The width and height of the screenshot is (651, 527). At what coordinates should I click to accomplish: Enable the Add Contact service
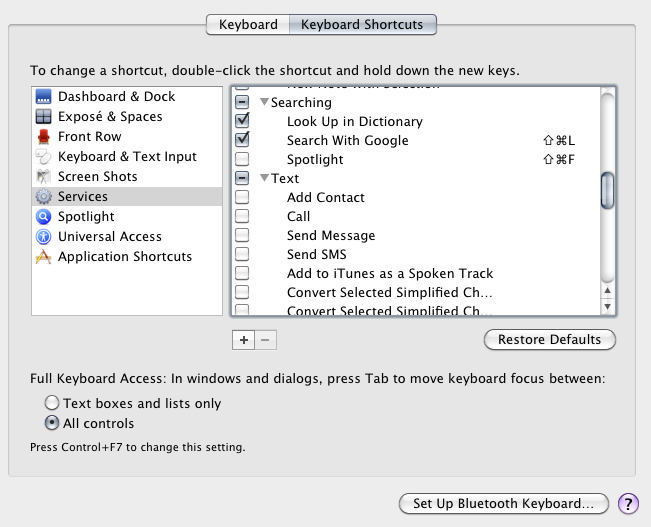tap(242, 198)
